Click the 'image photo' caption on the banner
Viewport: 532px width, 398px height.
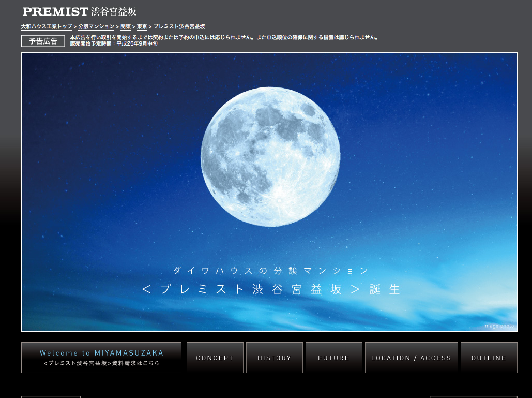point(498,326)
